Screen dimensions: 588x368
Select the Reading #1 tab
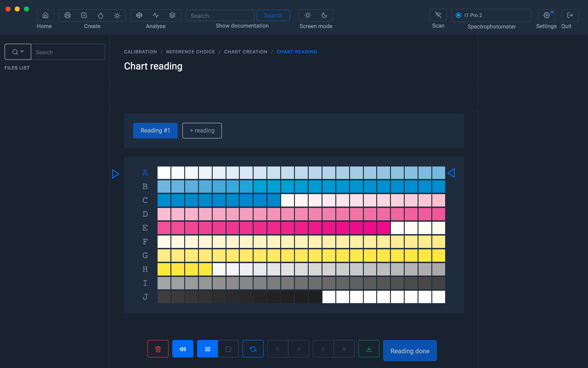tap(155, 131)
